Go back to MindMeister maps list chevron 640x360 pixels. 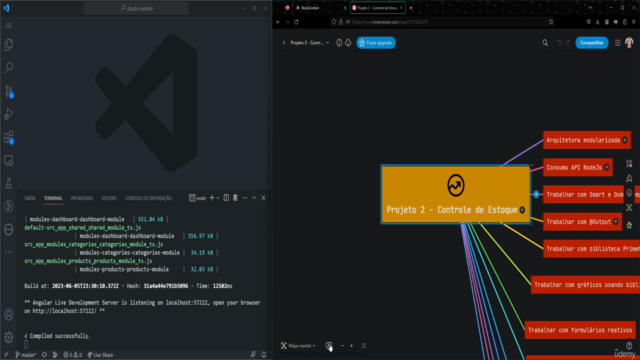(284, 43)
